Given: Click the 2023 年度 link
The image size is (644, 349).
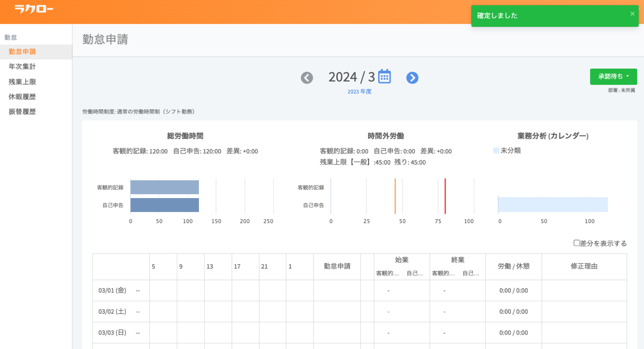Looking at the screenshot, I should [x=359, y=92].
